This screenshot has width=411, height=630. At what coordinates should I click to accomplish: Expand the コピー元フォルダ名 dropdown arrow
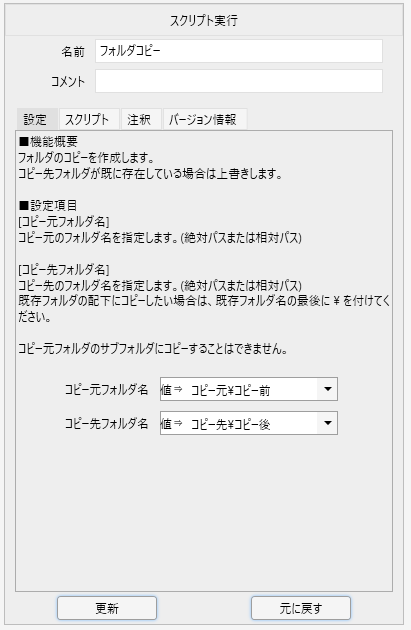(327, 389)
